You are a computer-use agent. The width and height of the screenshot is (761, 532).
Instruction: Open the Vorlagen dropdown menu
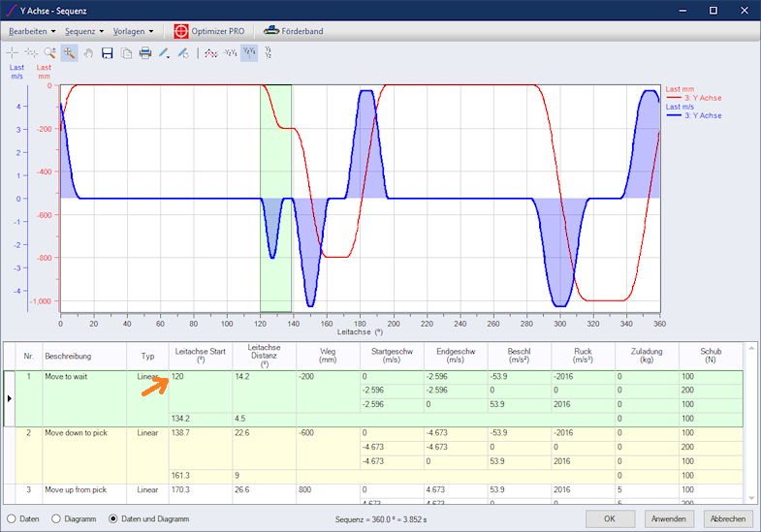click(x=133, y=31)
